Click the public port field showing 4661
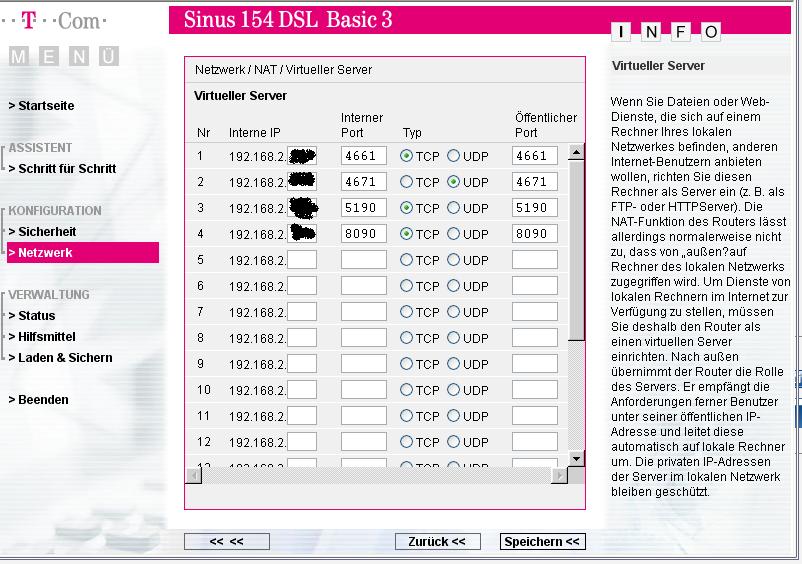This screenshot has height=564, width=802. point(534,156)
